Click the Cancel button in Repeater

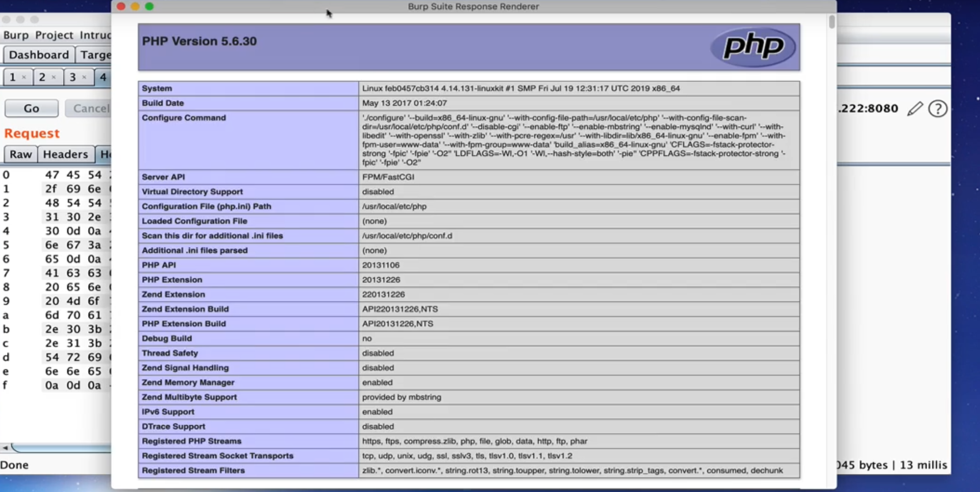(88, 108)
